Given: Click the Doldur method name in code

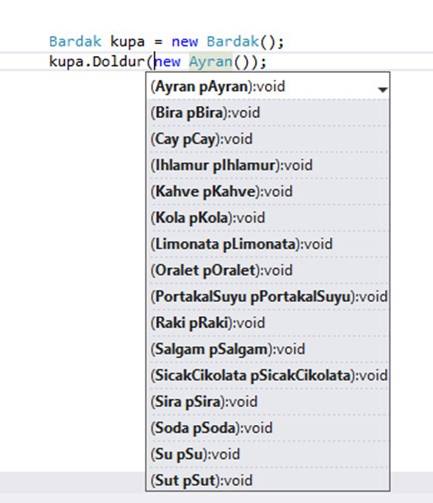Looking at the screenshot, I should coord(118,62).
